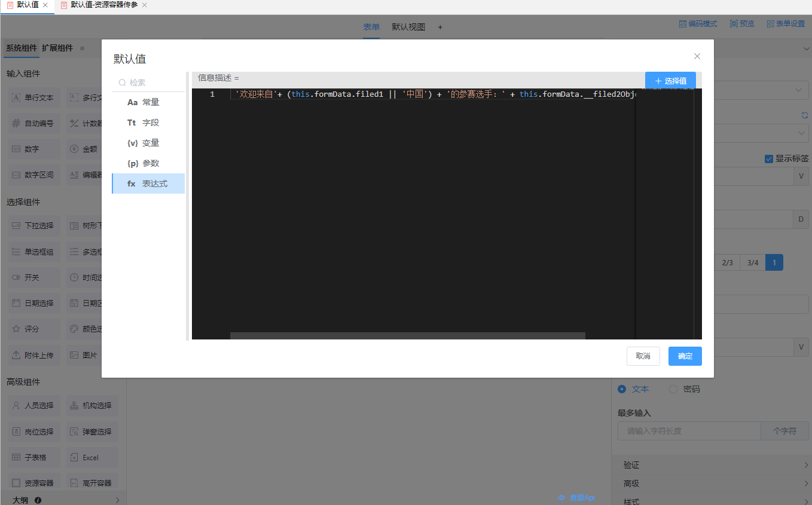Expand the 高级 settings section

(712, 483)
